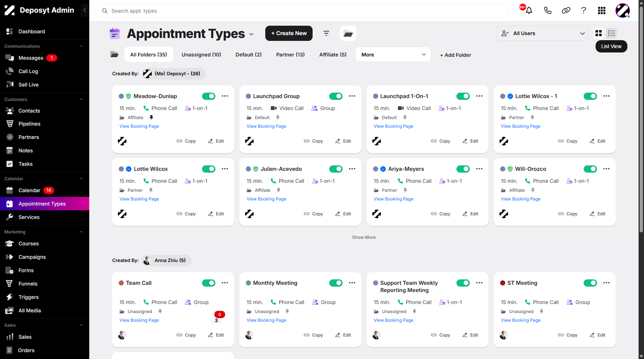Disable Monthly Meeting toggle
Image resolution: width=644 pixels, height=359 pixels.
click(336, 283)
